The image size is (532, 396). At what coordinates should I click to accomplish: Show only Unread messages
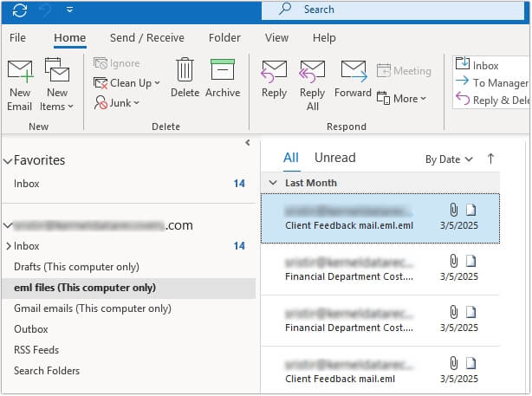(x=334, y=158)
